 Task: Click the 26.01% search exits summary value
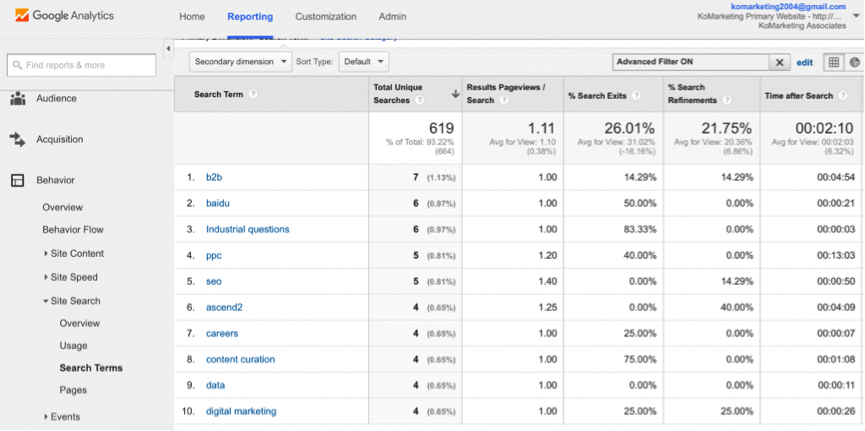629,129
